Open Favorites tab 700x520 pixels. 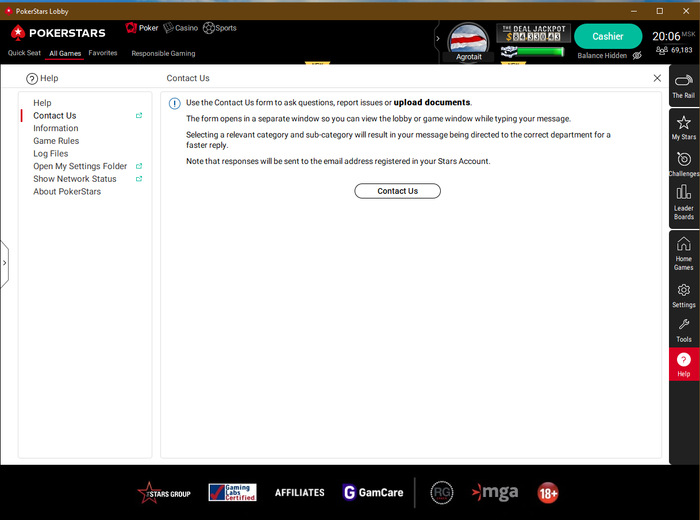103,53
